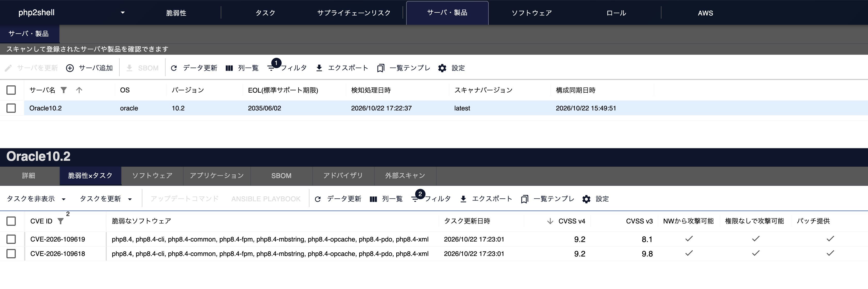
Task: Open the CVE-2026-109619 entry
Action: (58, 239)
